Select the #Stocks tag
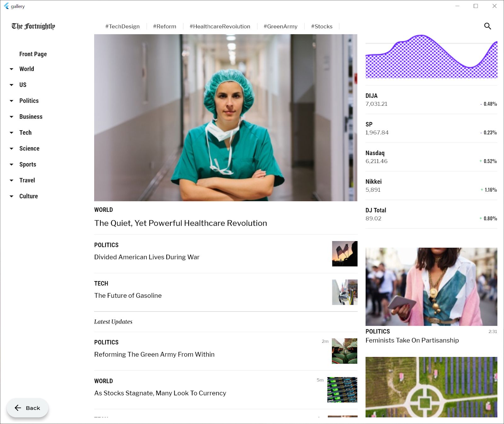This screenshot has height=424, width=504. (x=322, y=26)
